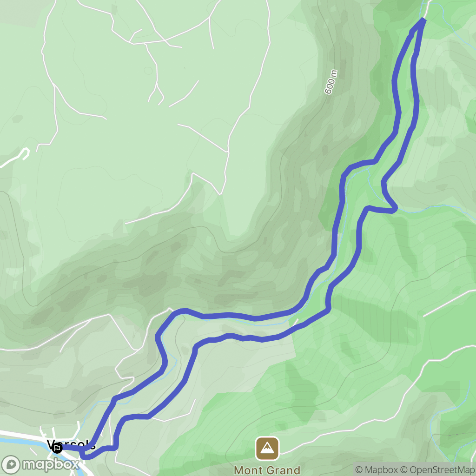Click the Mapbox logo circle emblem
This screenshot has width=476, height=476.
[11, 465]
